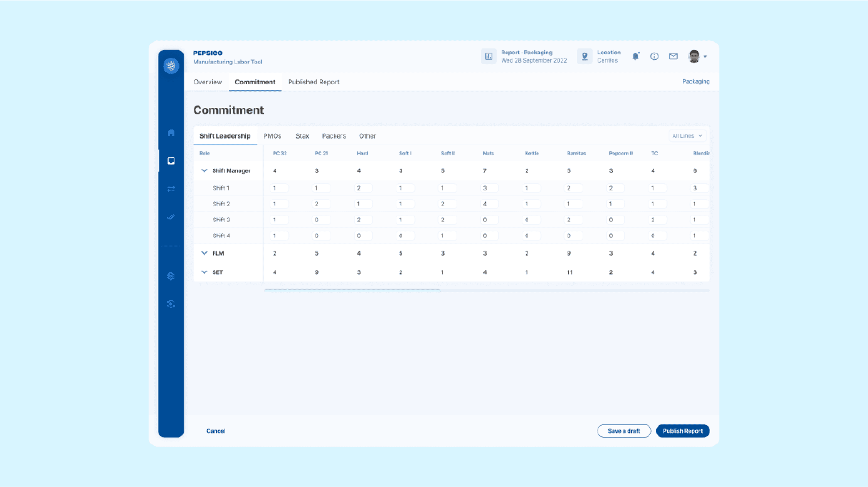868x487 pixels.
Task: Open the notifications bell
Action: 635,56
